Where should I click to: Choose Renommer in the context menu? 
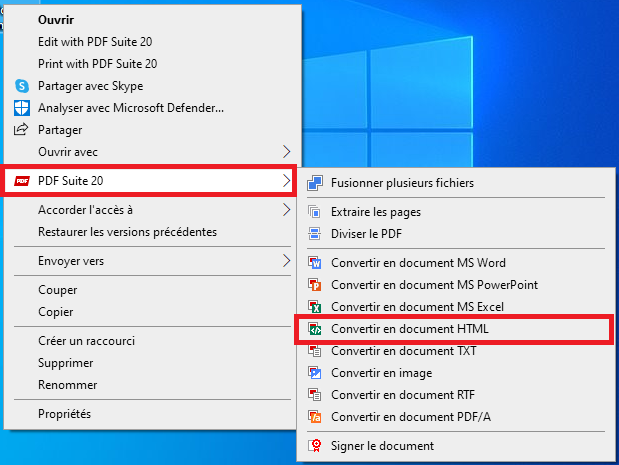(x=68, y=385)
